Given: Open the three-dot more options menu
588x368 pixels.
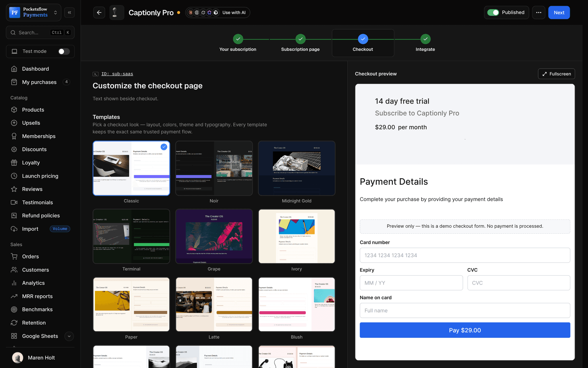Looking at the screenshot, I should pyautogui.click(x=539, y=12).
